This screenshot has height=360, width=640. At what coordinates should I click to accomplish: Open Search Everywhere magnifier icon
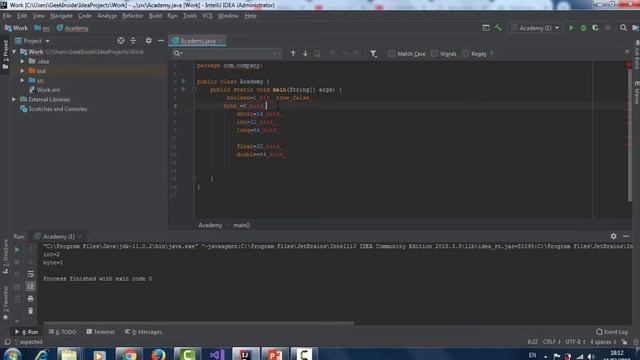(623, 28)
